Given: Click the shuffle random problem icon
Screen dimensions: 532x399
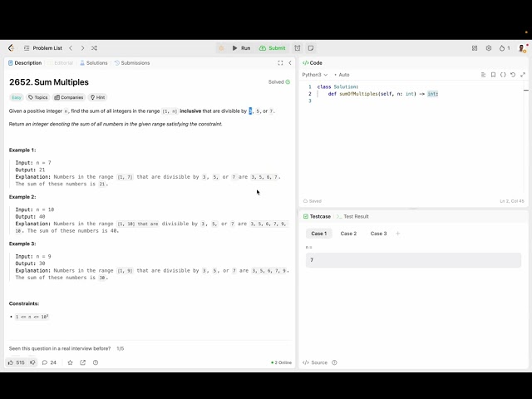Looking at the screenshot, I should (x=94, y=48).
